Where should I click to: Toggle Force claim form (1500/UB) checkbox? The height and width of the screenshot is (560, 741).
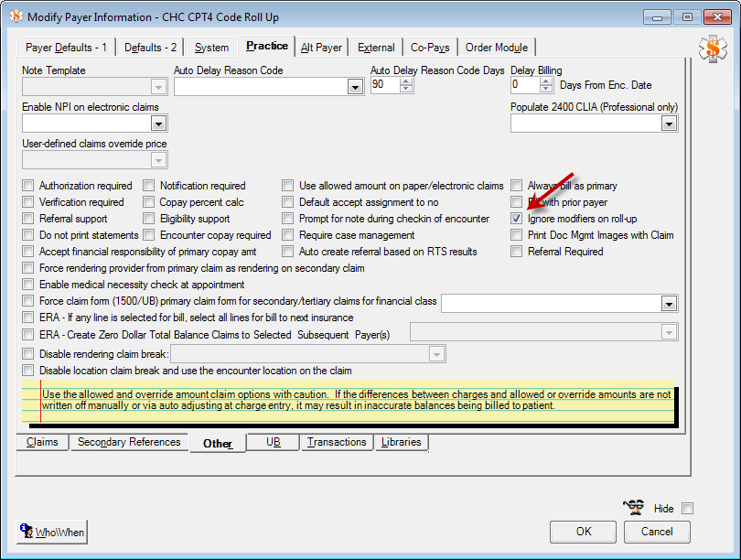pyautogui.click(x=28, y=300)
